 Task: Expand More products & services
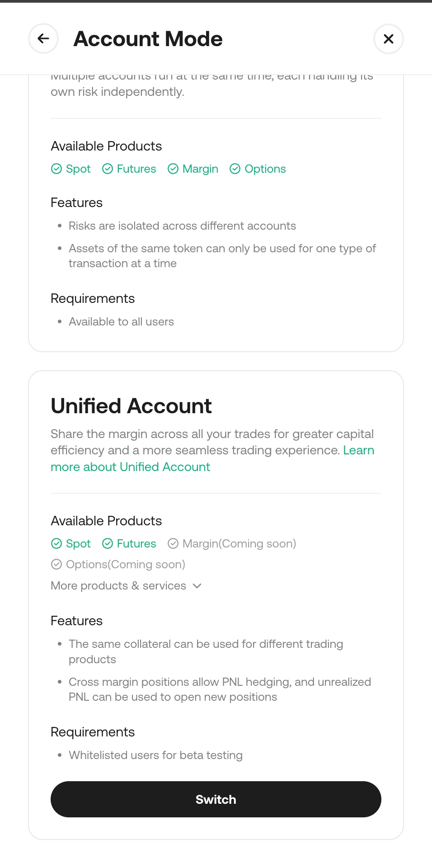[x=118, y=586]
